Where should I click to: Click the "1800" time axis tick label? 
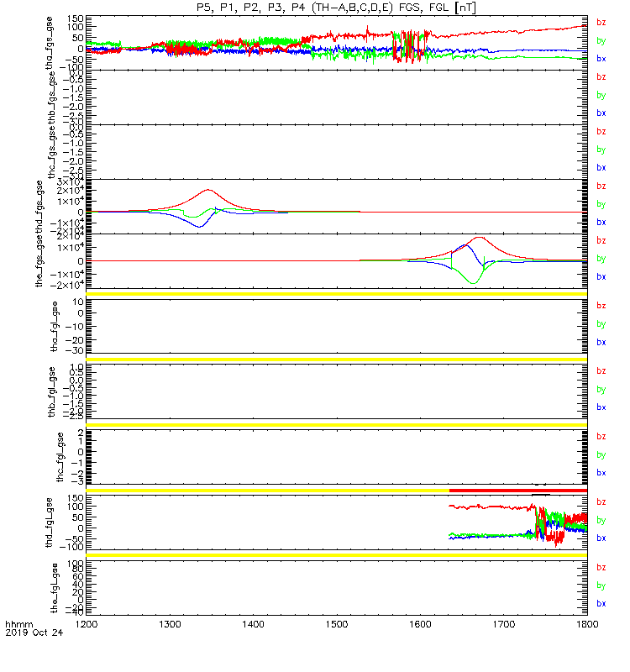click(x=586, y=624)
